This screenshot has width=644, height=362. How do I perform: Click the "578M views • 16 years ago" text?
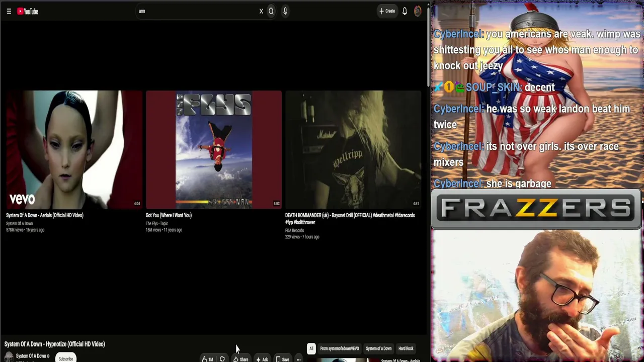pos(25,230)
